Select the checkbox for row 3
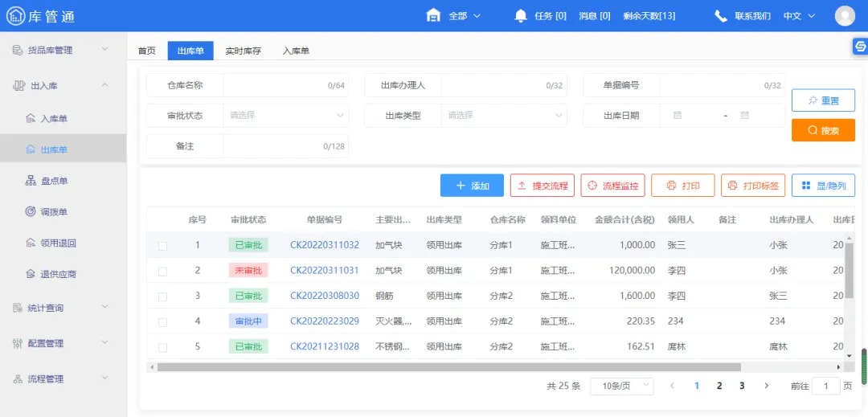868x417 pixels. pyautogui.click(x=163, y=296)
